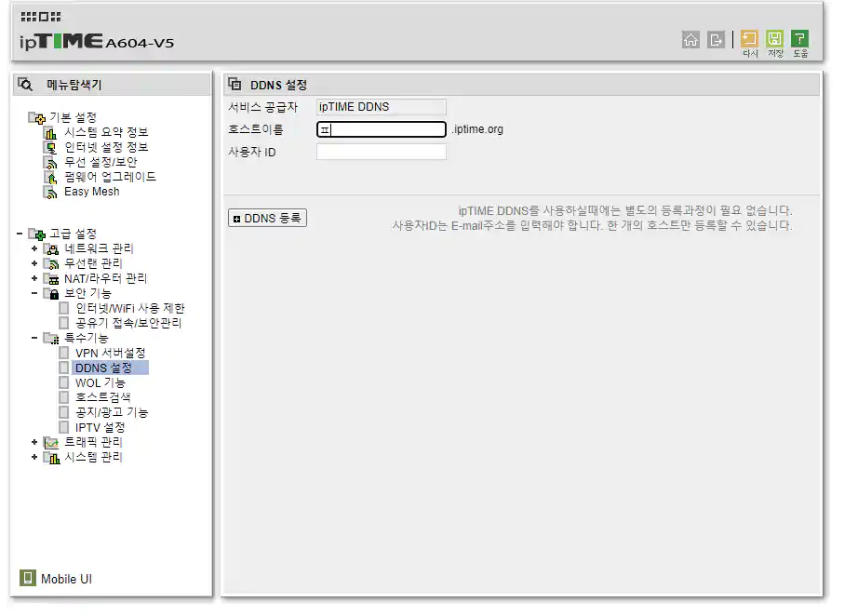The width and height of the screenshot is (858, 616).
Task: Click the 기본 설정 tree label
Action: coord(73,117)
